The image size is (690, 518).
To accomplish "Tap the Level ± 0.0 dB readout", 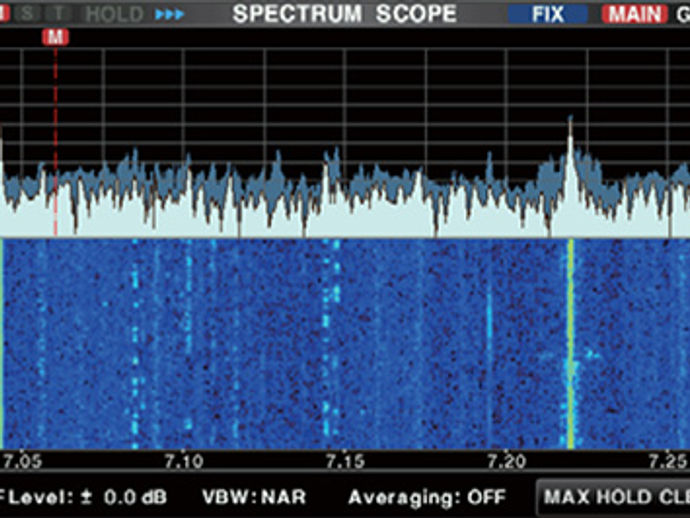I will click(x=84, y=497).
